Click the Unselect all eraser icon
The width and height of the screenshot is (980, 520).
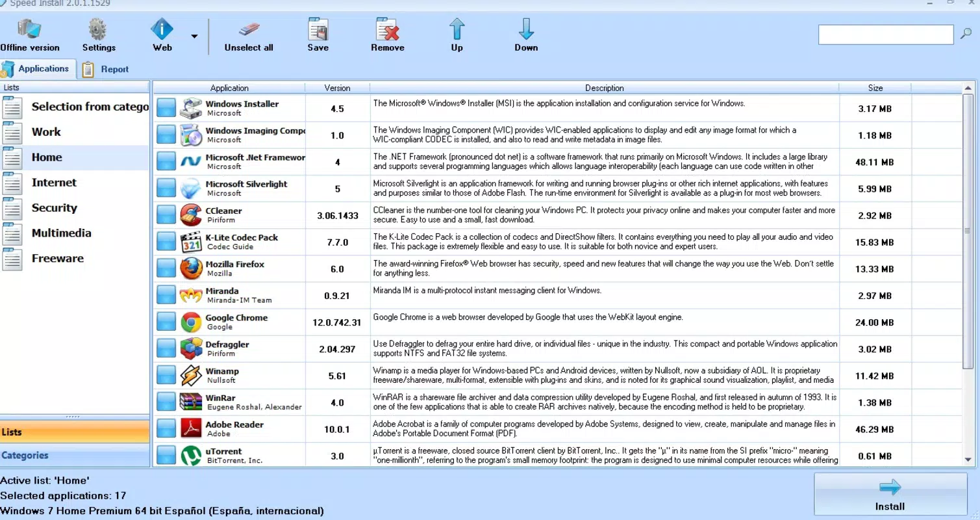coord(249,29)
